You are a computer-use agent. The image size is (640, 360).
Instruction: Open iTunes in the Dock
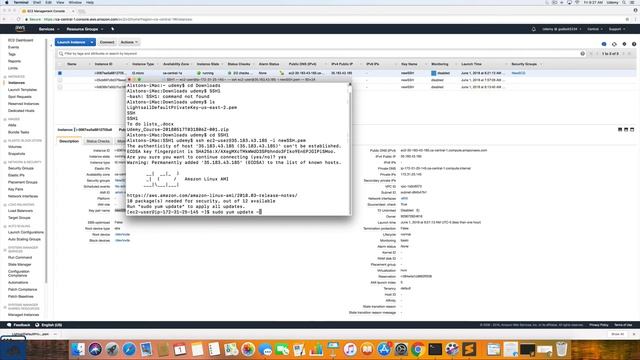click(350, 349)
